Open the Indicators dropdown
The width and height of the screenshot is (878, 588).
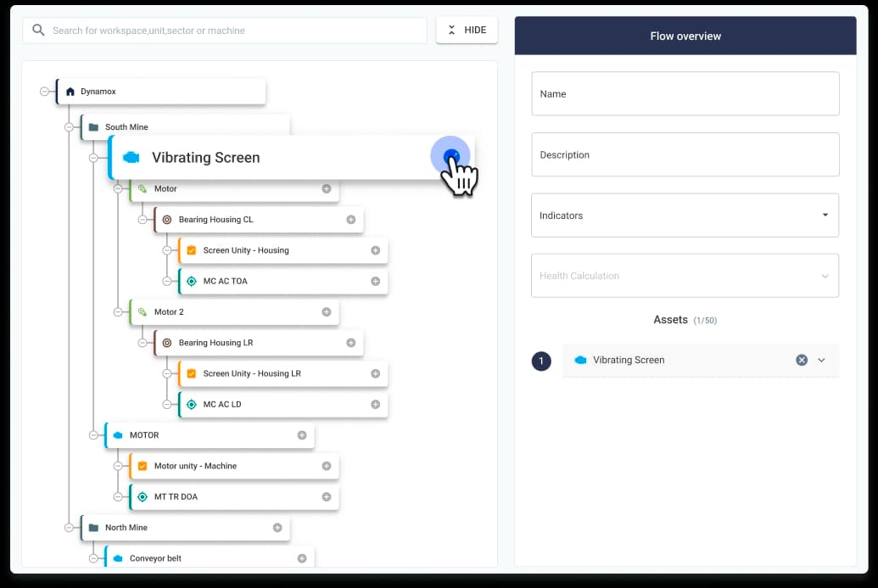pos(685,216)
